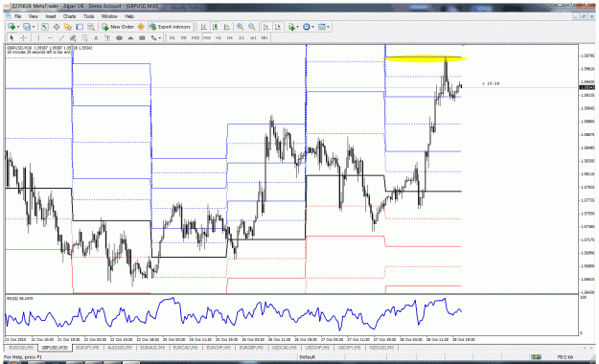The height and width of the screenshot is (364, 599).
Task: Switch to bar chart display
Action: 203,27
